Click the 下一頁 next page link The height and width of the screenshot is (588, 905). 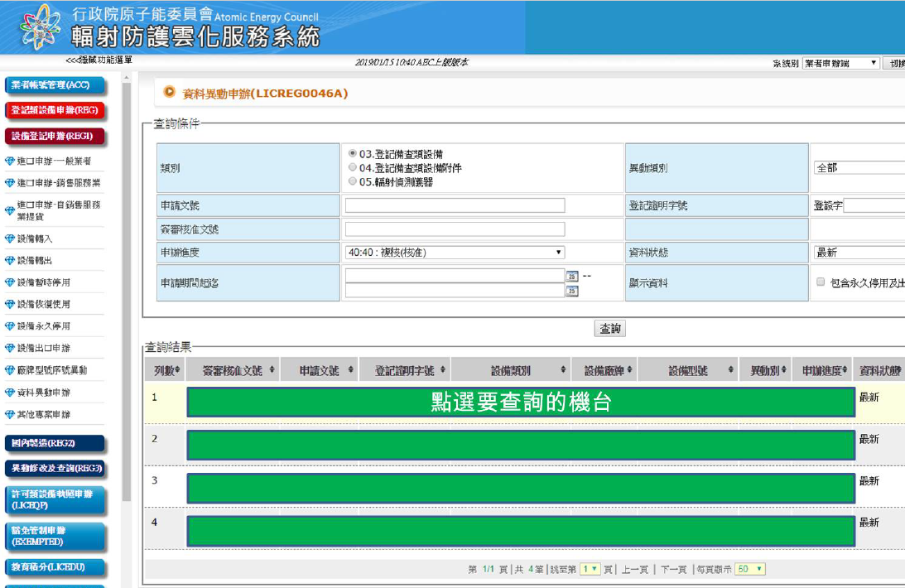[x=673, y=570]
